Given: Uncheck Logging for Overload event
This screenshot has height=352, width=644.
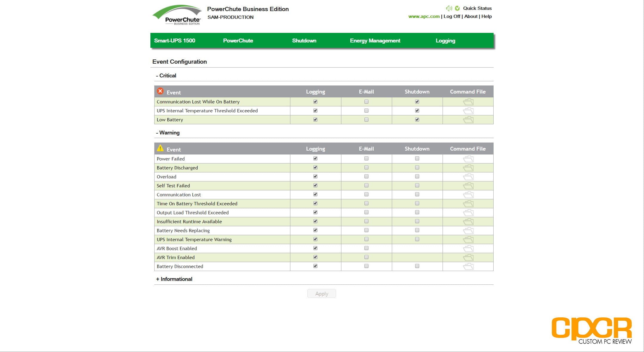Looking at the screenshot, I should pyautogui.click(x=315, y=176).
